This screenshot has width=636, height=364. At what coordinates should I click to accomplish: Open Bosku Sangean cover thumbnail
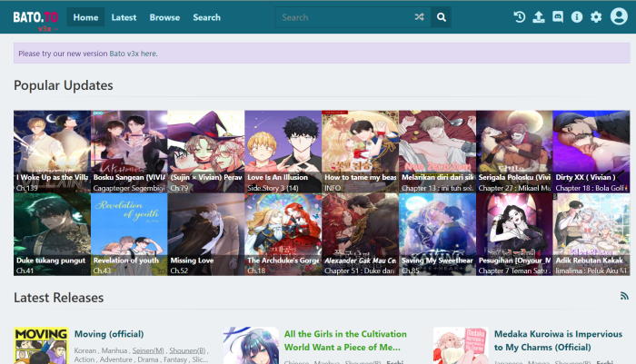129,152
